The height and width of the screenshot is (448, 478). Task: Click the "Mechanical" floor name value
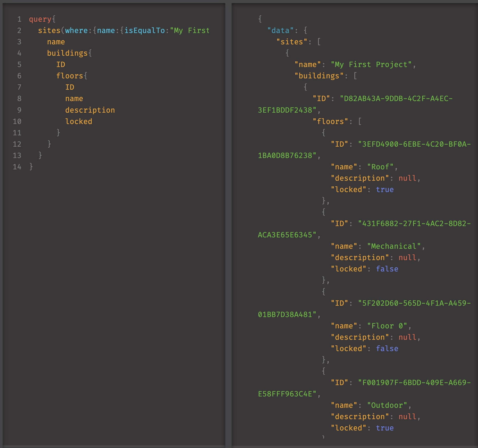click(x=394, y=246)
